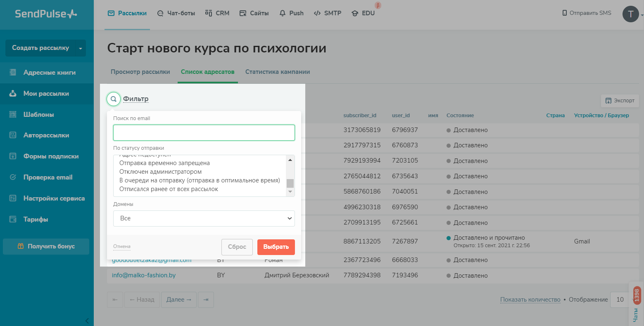Open Создать рассылку dropdown arrow
This screenshot has width=644, height=326.
81,48
